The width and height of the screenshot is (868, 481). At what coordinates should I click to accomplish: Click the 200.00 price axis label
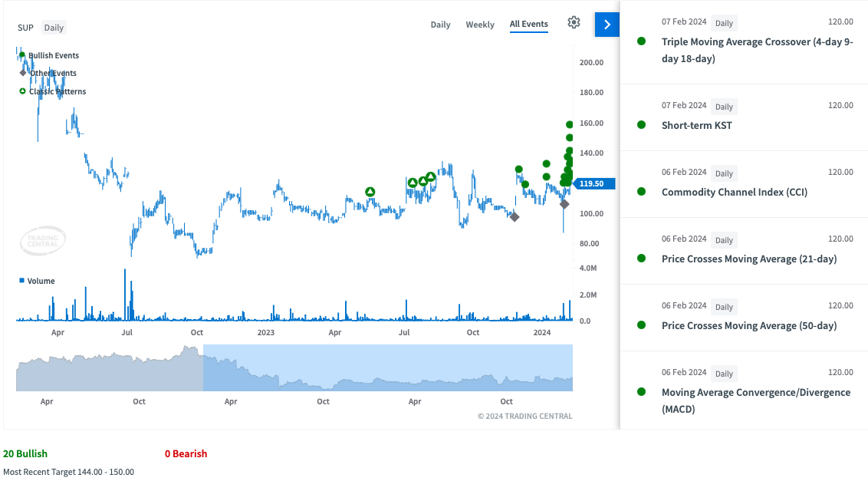click(591, 63)
